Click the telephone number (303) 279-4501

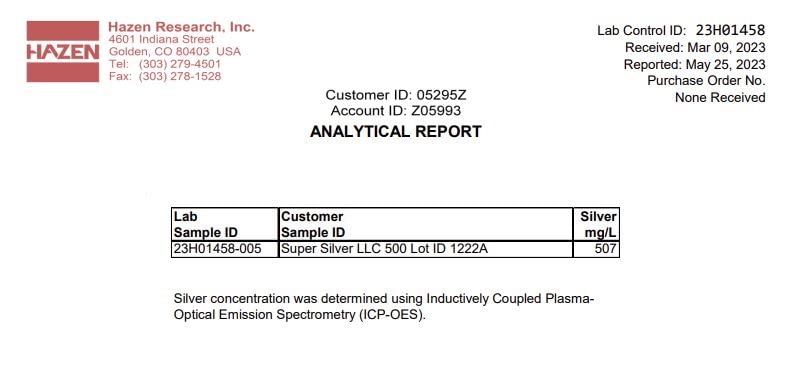180,64
